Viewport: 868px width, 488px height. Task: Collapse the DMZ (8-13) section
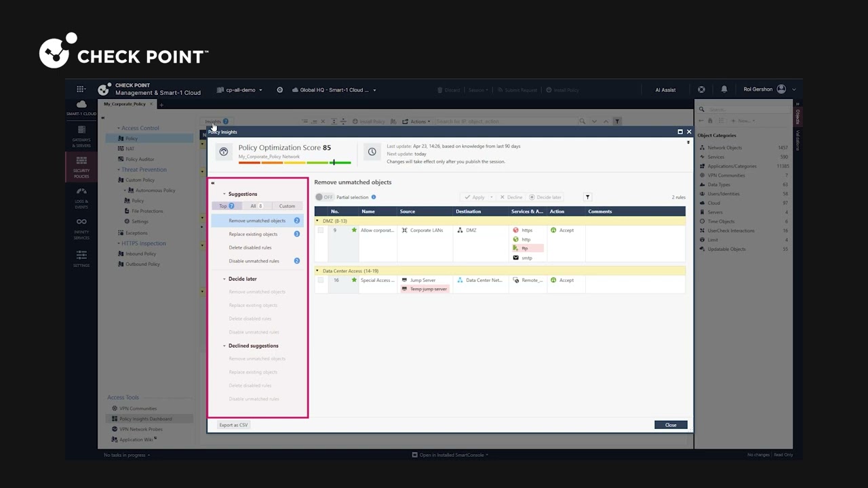point(317,221)
